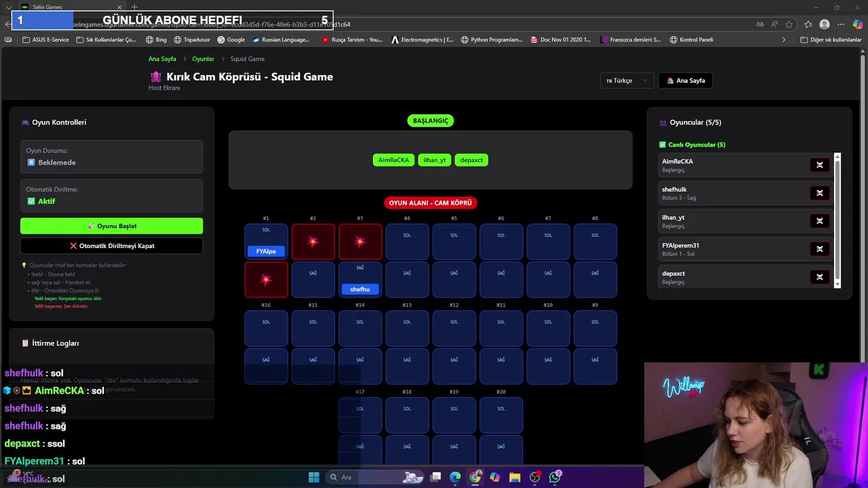Open Sık Kullanılanlar Çubuğu bookmark folder

106,40
